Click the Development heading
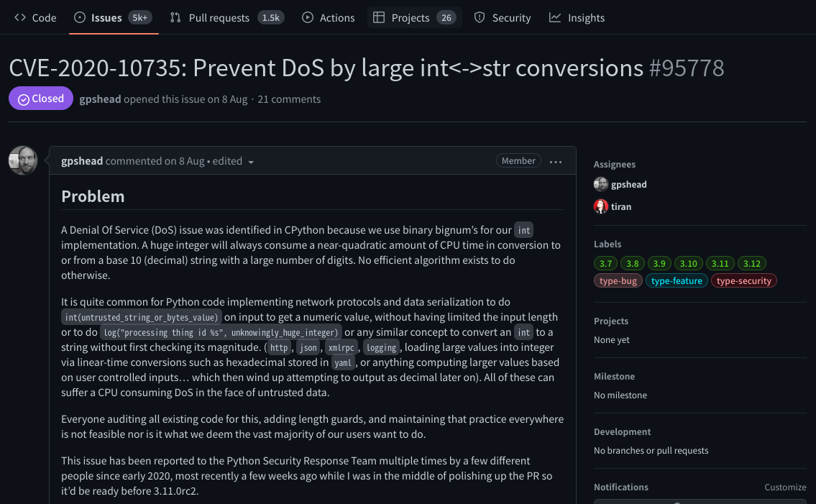The height and width of the screenshot is (504, 816). point(623,431)
